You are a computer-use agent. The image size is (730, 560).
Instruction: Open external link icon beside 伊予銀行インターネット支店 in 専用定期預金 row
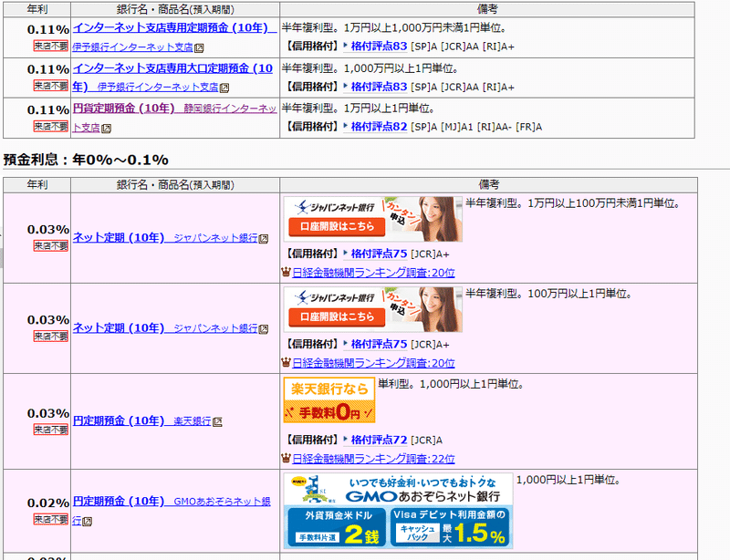click(199, 48)
